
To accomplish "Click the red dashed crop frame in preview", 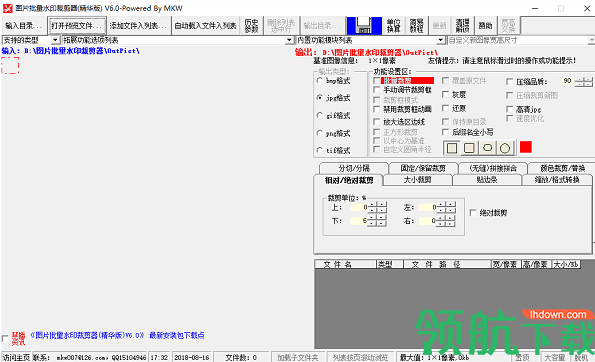I will point(10,65).
